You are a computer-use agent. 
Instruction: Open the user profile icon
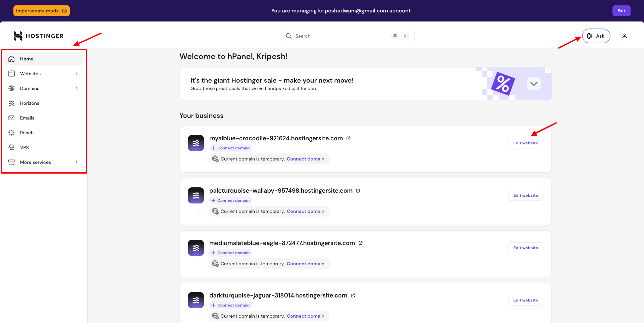pyautogui.click(x=624, y=36)
